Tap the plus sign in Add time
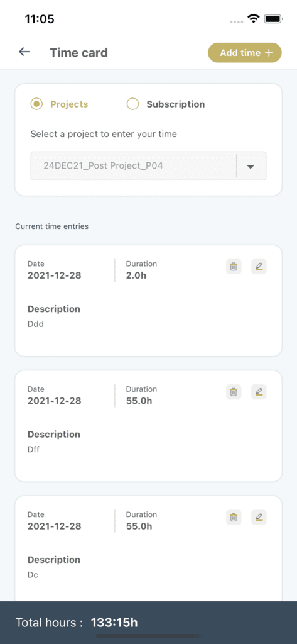Viewport: 297px width, 644px height. pyautogui.click(x=269, y=53)
